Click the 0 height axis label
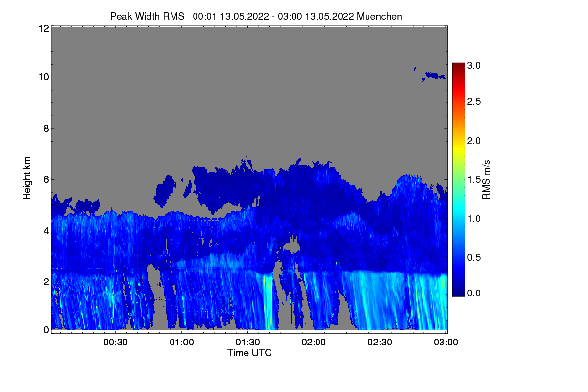The width and height of the screenshot is (588, 392). pos(45,330)
